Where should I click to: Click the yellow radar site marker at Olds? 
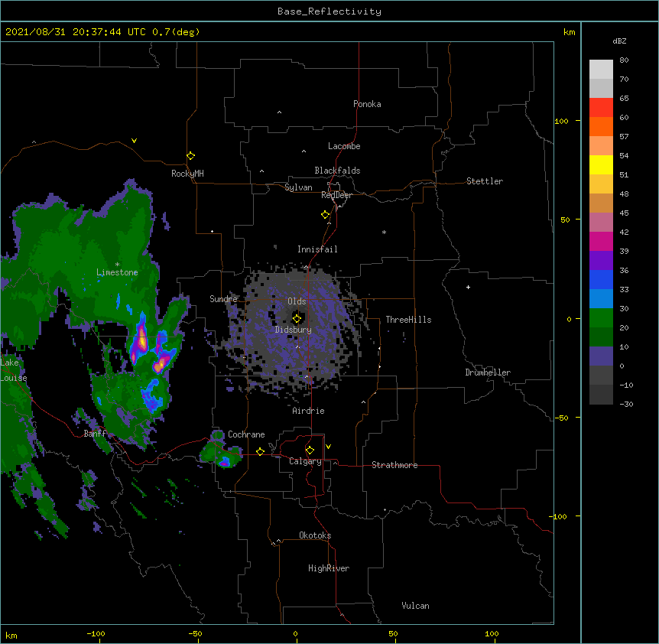point(297,319)
